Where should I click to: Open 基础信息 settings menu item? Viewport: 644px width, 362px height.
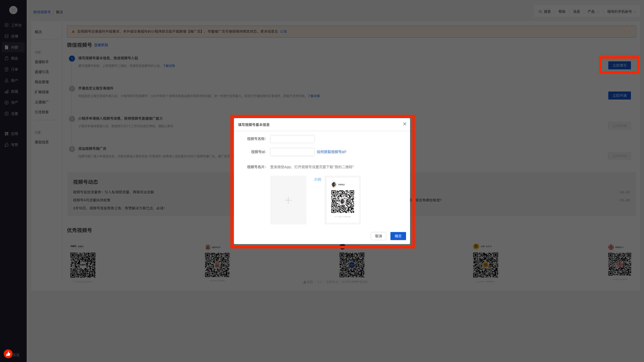42,142
